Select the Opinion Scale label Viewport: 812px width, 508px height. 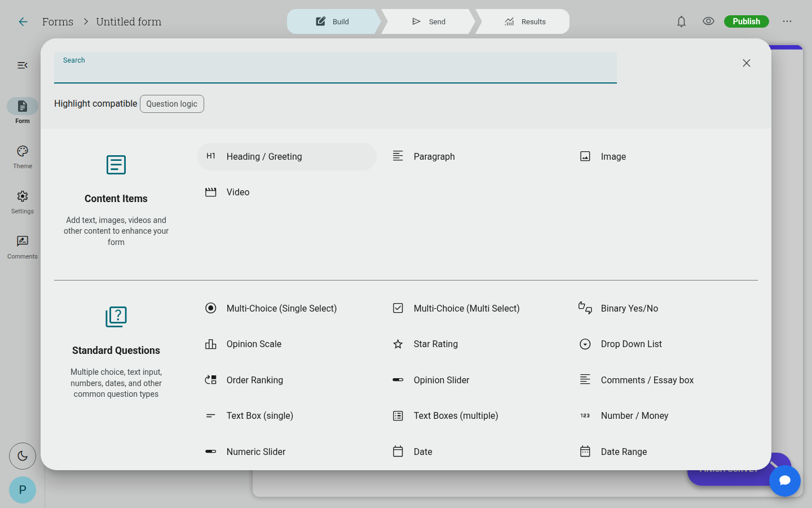[254, 344]
